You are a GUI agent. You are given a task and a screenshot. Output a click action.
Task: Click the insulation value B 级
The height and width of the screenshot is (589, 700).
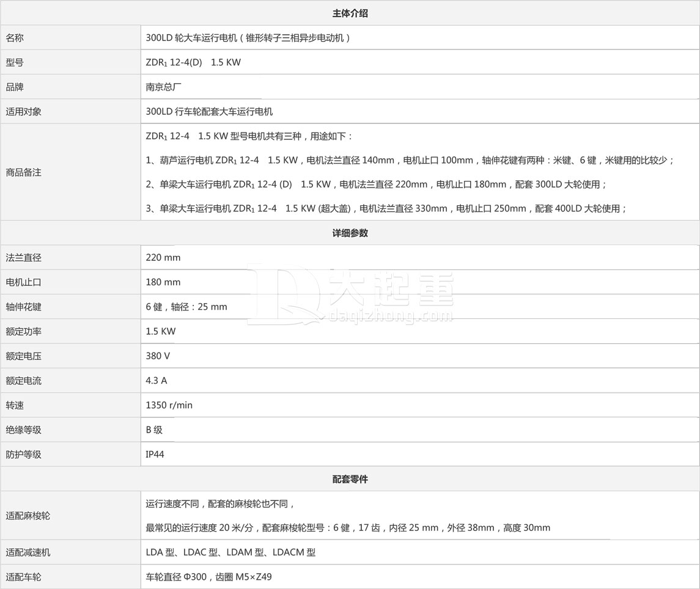(x=154, y=430)
